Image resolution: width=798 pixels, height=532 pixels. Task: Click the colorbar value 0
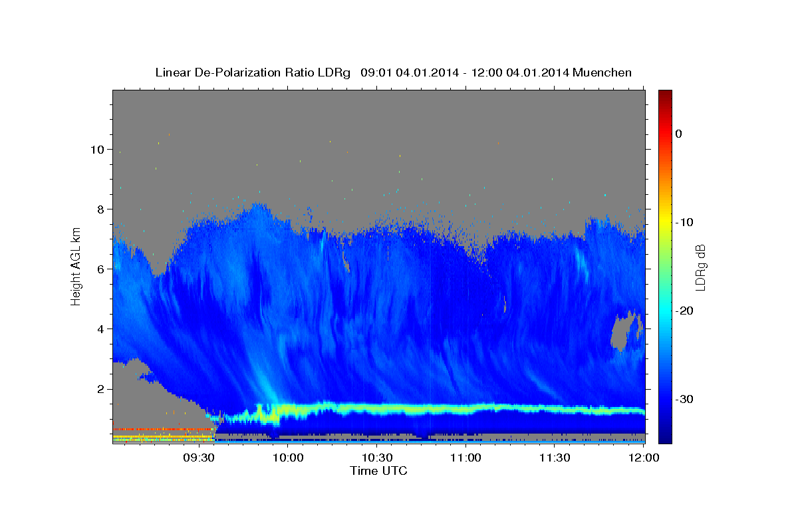coord(679,134)
